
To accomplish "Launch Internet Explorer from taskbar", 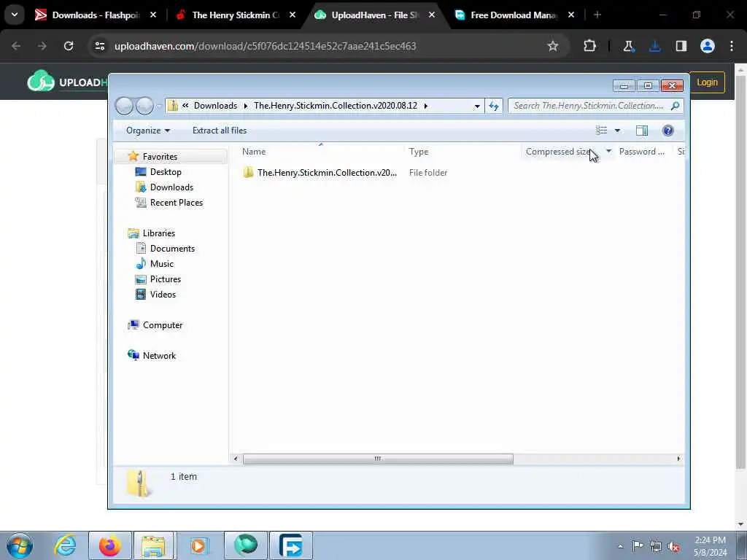I will pos(65,545).
